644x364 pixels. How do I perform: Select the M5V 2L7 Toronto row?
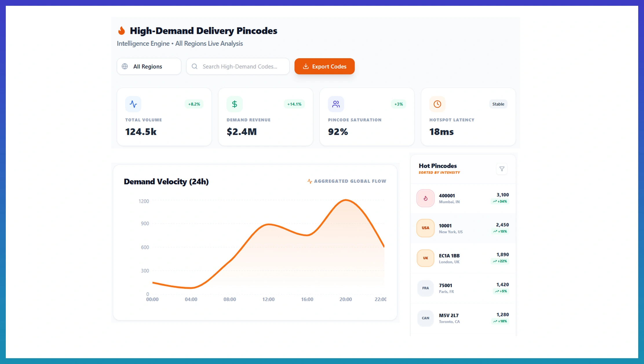point(463,318)
